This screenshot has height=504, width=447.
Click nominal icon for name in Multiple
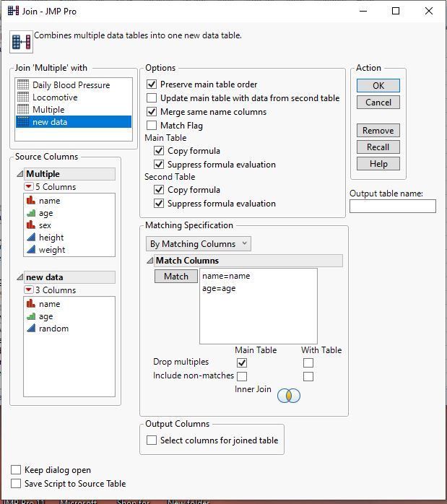coord(31,200)
